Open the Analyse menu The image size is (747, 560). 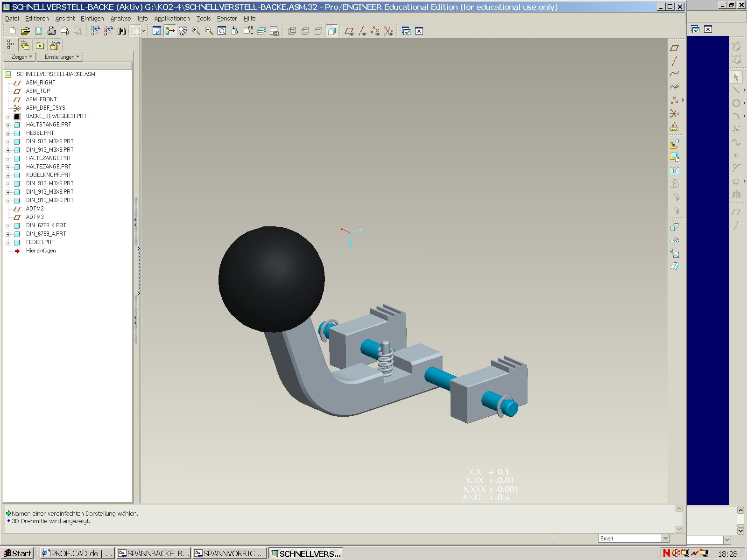120,19
